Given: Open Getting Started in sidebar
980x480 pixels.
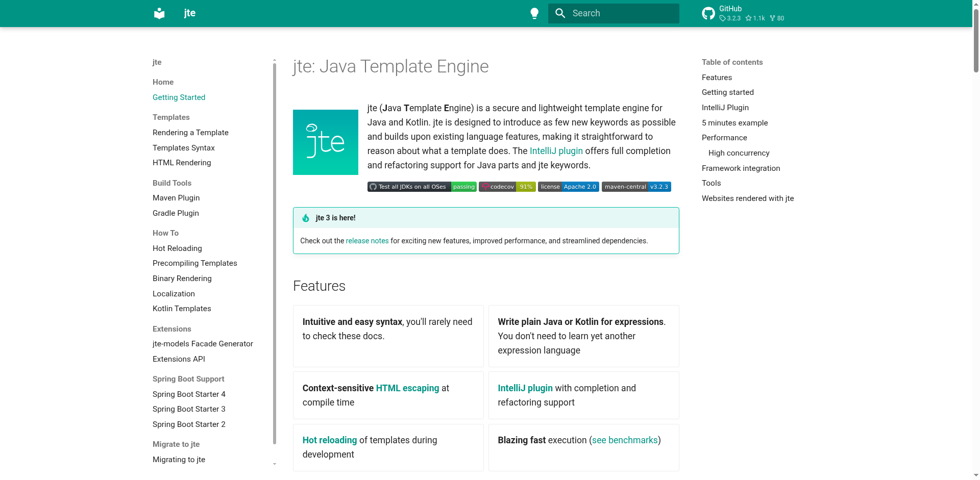Looking at the screenshot, I should click(x=179, y=97).
